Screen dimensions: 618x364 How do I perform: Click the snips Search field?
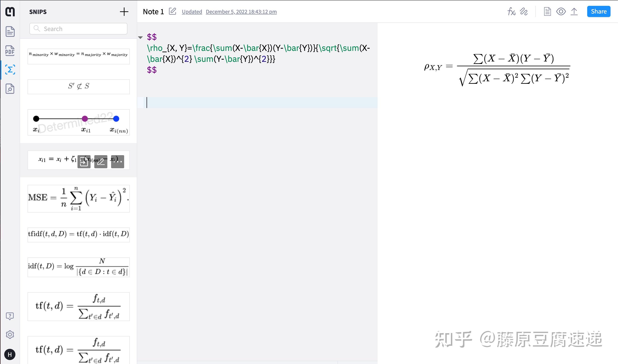click(78, 29)
